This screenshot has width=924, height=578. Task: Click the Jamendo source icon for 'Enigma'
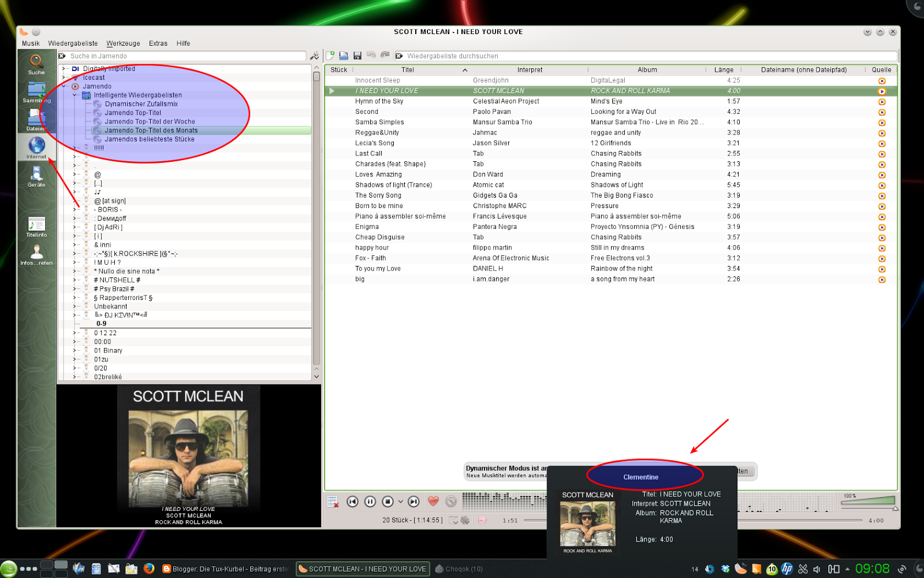(x=882, y=227)
